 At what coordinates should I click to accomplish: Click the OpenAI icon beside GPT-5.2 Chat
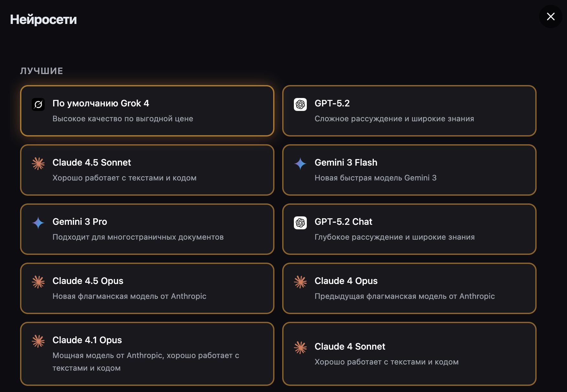pyautogui.click(x=300, y=223)
